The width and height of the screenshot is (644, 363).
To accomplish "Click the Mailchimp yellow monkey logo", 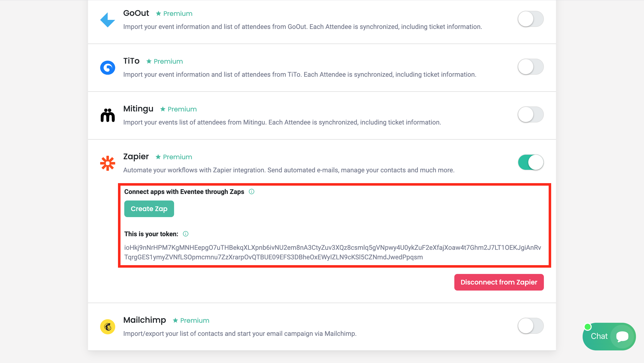I will coord(108,327).
